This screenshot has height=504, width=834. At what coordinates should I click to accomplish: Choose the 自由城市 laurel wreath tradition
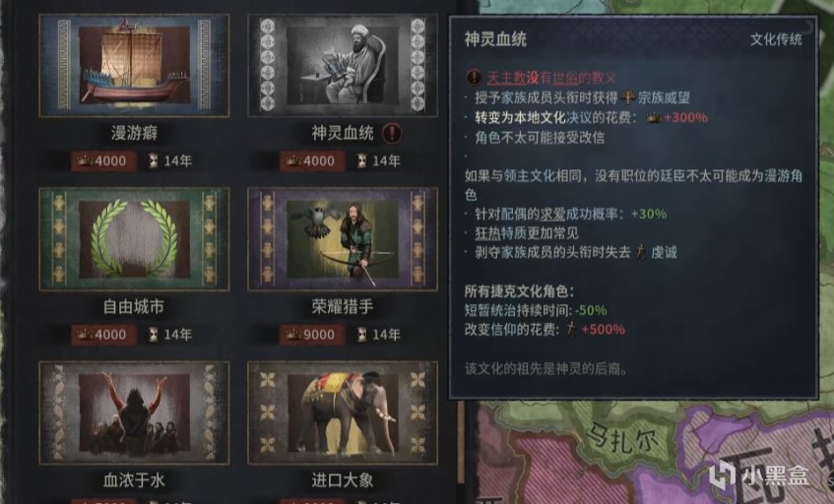[x=134, y=238]
